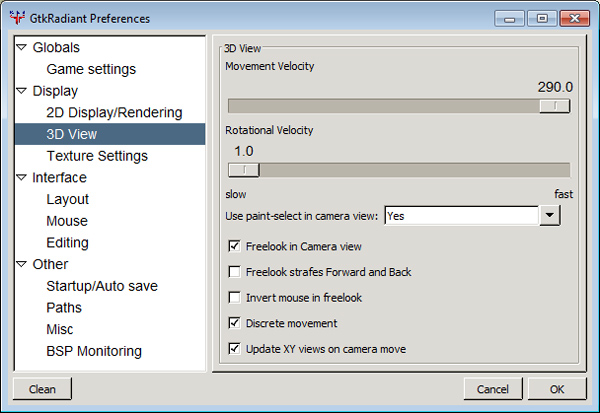Collapse the Globals tree section
Viewport: 600px width, 413px height.
[x=22, y=47]
